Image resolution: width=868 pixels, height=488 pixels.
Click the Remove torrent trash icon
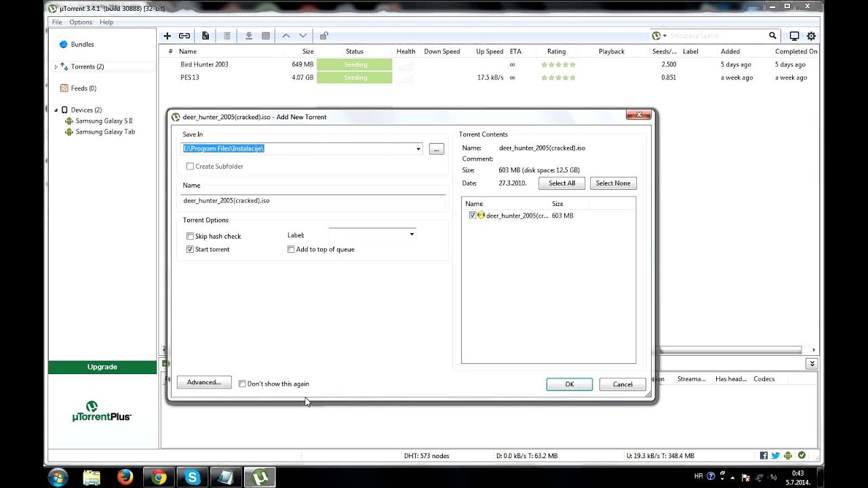tap(227, 36)
